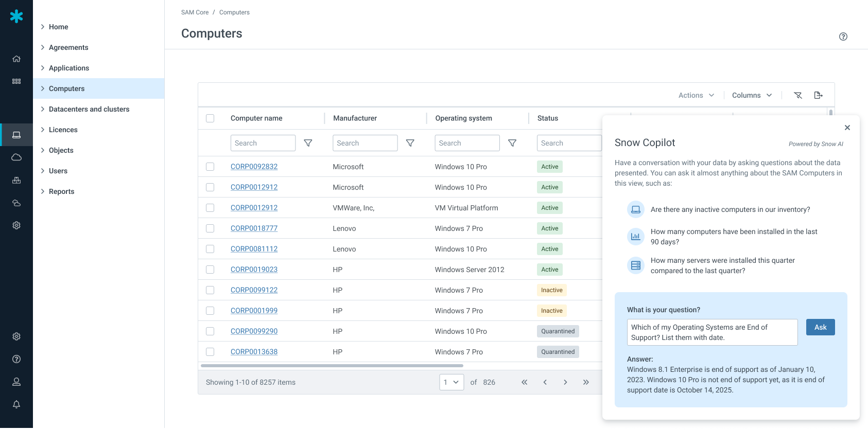Open the page number dropdown
The height and width of the screenshot is (430, 868).
(452, 382)
